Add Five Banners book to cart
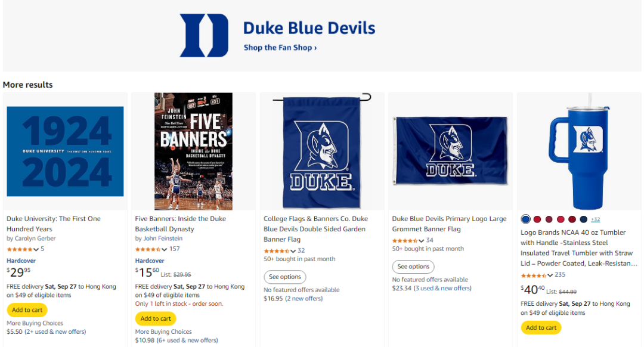Screen dimensions: 644x347 pyautogui.click(x=156, y=318)
